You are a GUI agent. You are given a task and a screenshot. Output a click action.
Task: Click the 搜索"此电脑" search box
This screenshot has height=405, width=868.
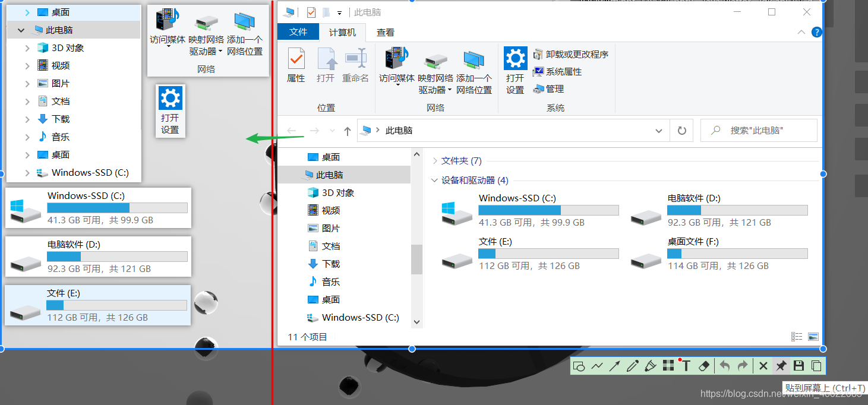pyautogui.click(x=759, y=130)
